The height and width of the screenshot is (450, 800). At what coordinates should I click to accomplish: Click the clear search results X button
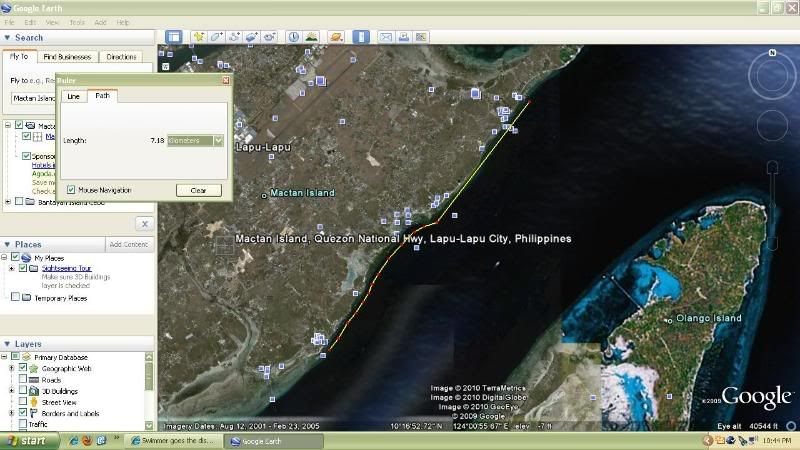coord(145,223)
